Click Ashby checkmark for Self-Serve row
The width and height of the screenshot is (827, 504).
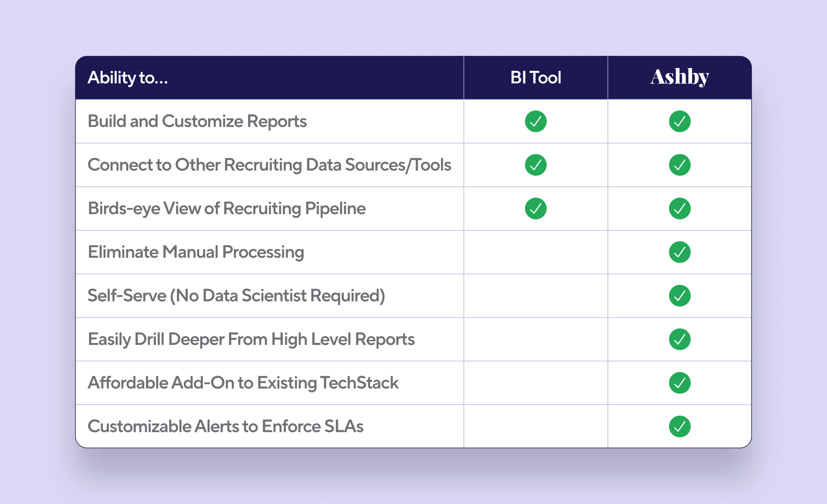coord(680,296)
